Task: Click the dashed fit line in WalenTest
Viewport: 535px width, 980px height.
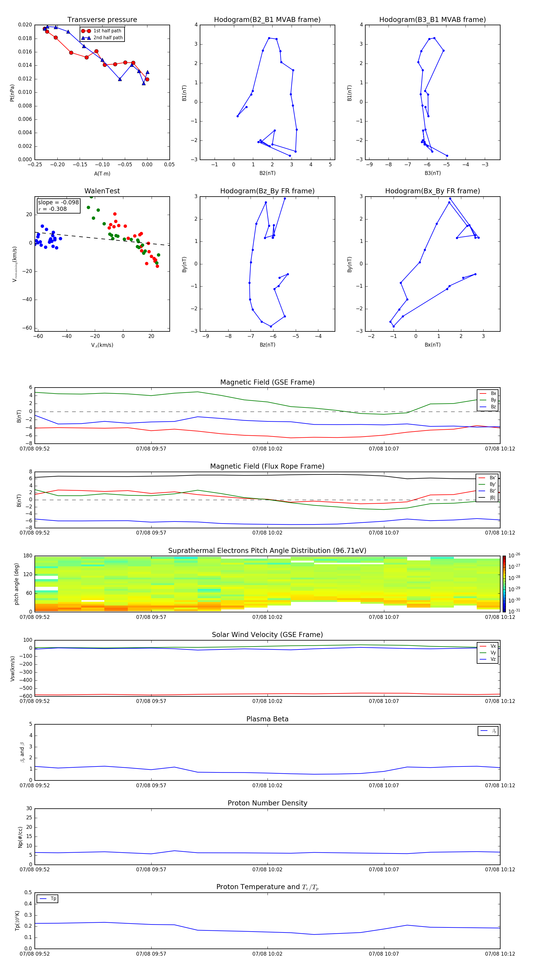Action: point(102,238)
